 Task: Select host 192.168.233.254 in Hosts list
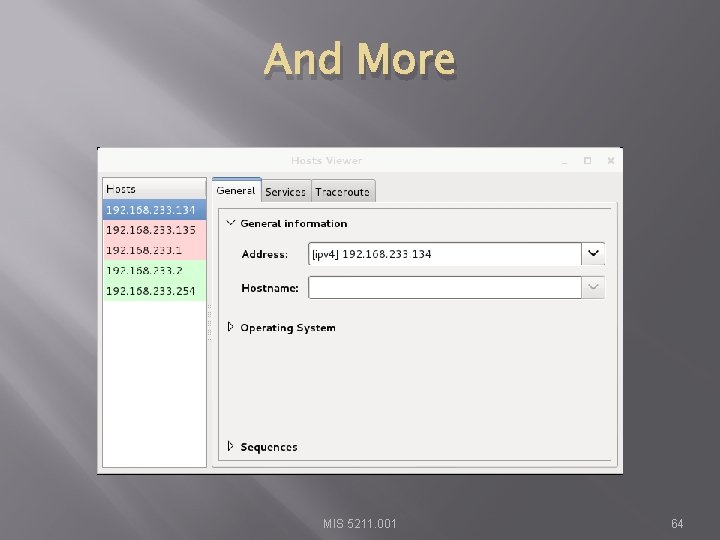click(x=154, y=291)
